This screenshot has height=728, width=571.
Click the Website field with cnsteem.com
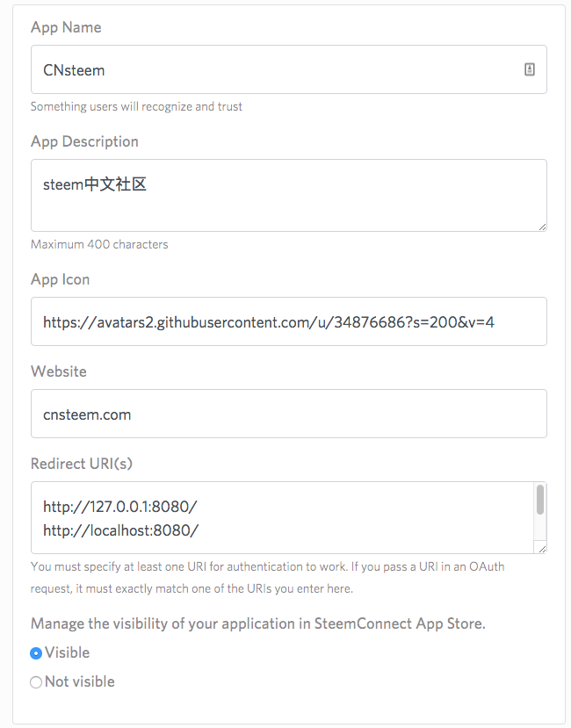(x=288, y=414)
